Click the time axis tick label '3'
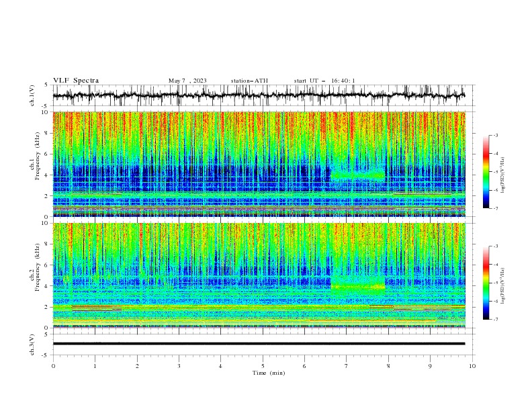The image size is (532, 411). pyautogui.click(x=179, y=366)
